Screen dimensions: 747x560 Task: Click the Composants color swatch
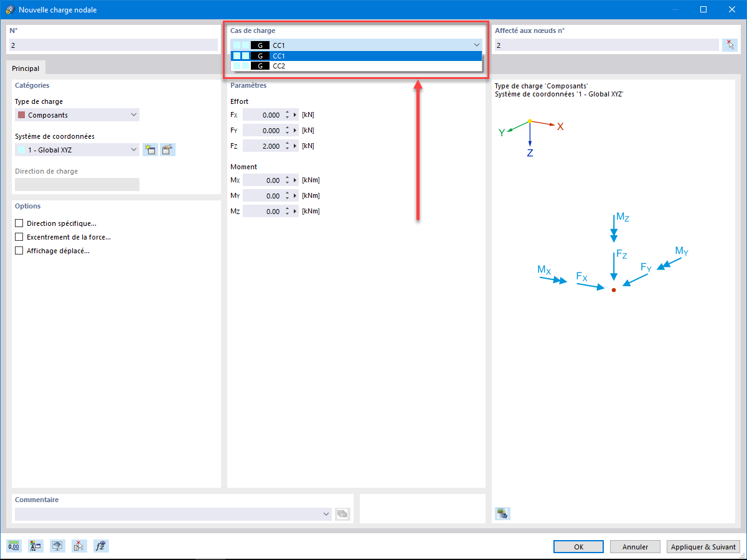click(x=22, y=115)
